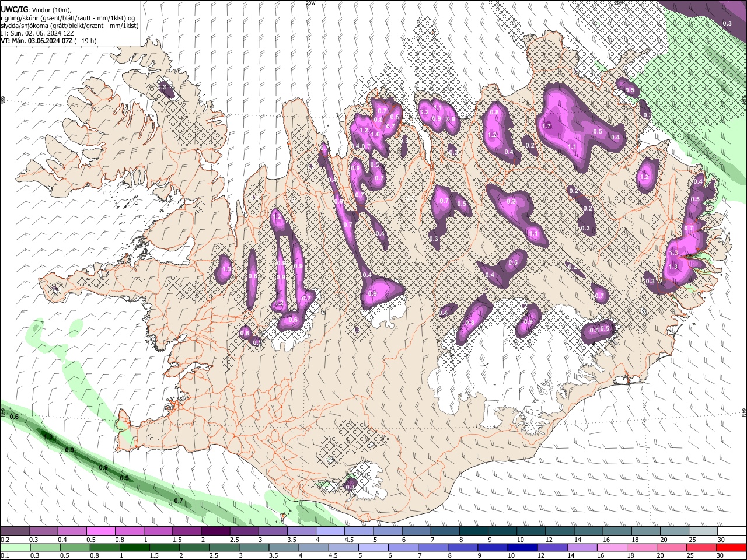Click the black '0.7' label in the green rain band

[179, 501]
